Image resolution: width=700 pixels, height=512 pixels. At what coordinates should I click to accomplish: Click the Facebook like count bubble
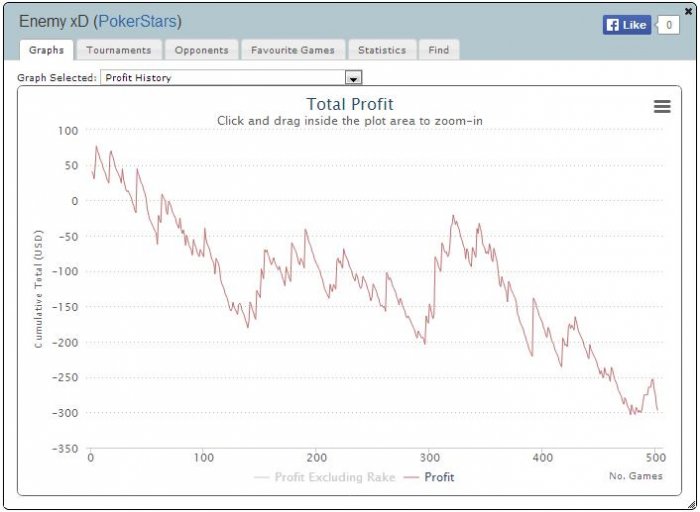669,25
